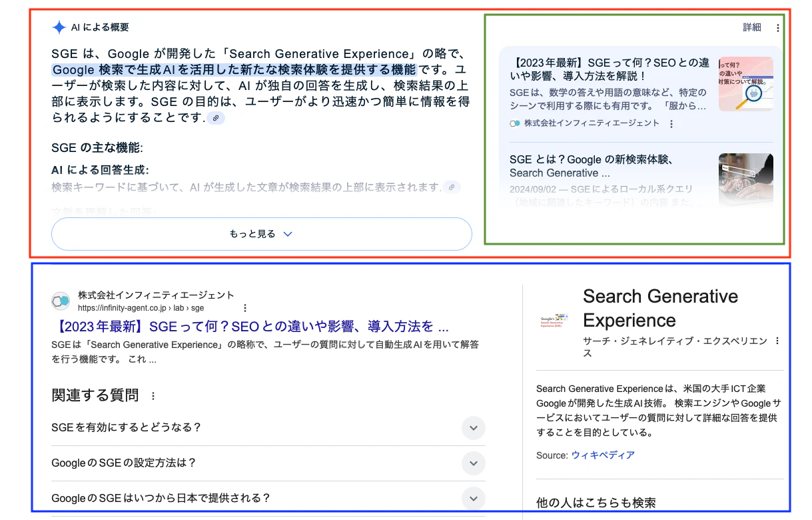Click the thumbnail of the SGE とは？ source card
The image size is (812, 520).
pyautogui.click(x=746, y=179)
